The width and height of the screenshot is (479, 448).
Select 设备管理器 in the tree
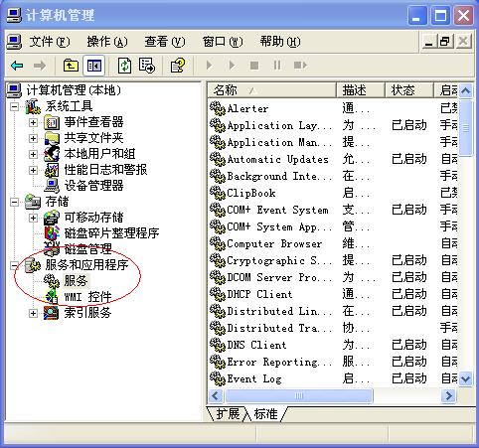point(93,186)
